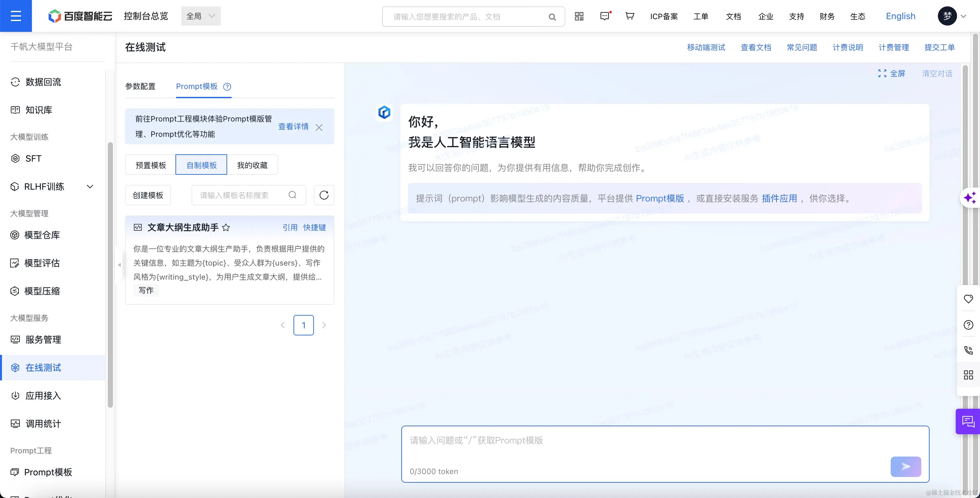This screenshot has height=498, width=980.
Task: Click the 查看详情 link
Action: click(293, 127)
